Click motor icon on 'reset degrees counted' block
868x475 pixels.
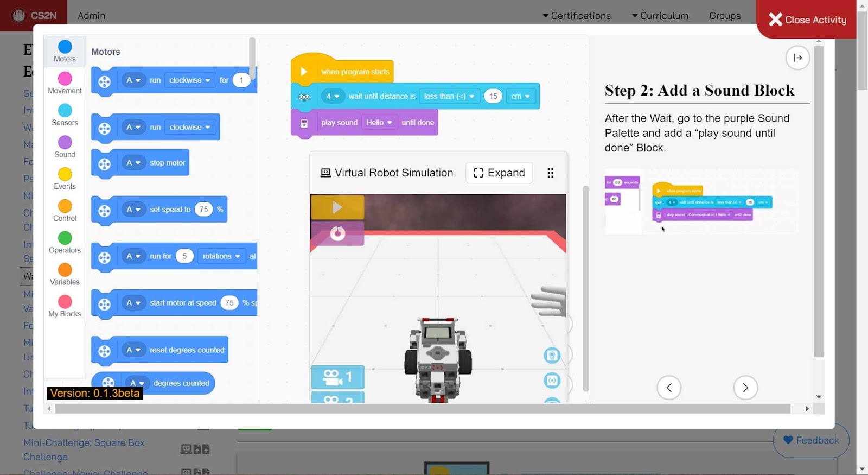point(105,352)
